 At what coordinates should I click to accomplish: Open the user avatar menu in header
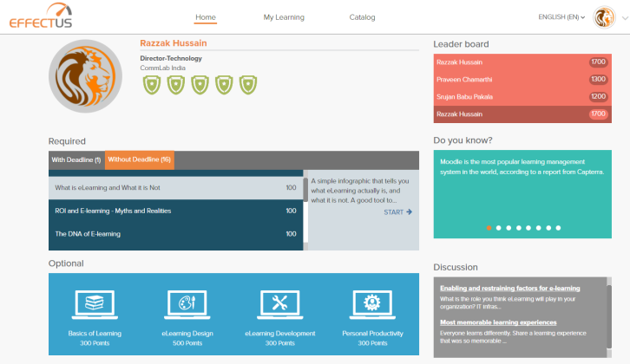604,17
